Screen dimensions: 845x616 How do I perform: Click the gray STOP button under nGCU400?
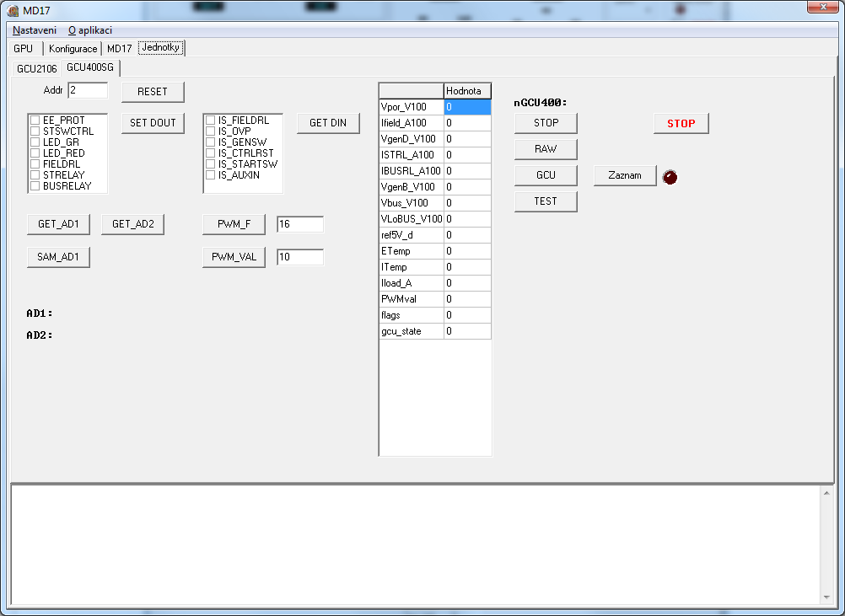coord(546,123)
